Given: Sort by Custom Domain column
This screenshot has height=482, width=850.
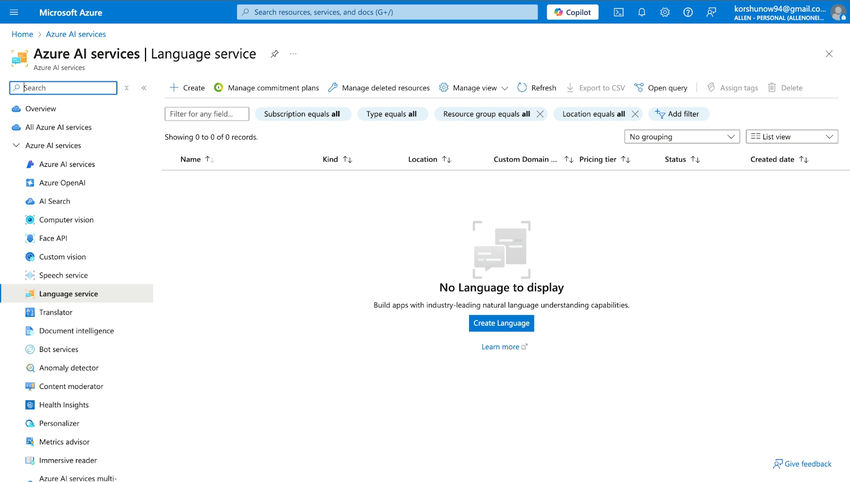Looking at the screenshot, I should tap(533, 159).
